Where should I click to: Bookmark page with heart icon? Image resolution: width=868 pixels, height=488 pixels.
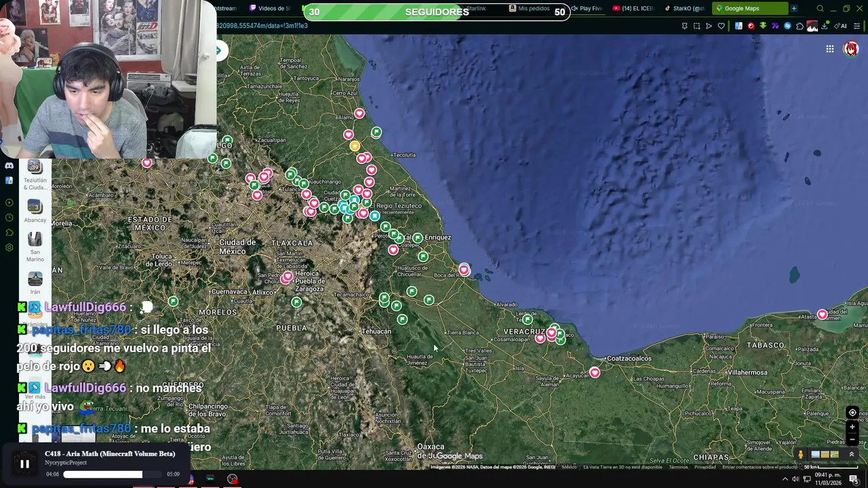721,26
